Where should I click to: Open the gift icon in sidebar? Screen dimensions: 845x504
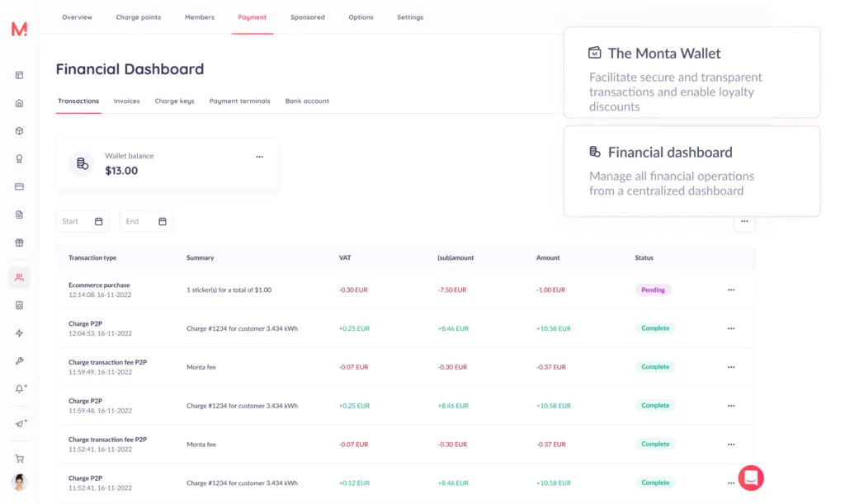[x=20, y=243]
